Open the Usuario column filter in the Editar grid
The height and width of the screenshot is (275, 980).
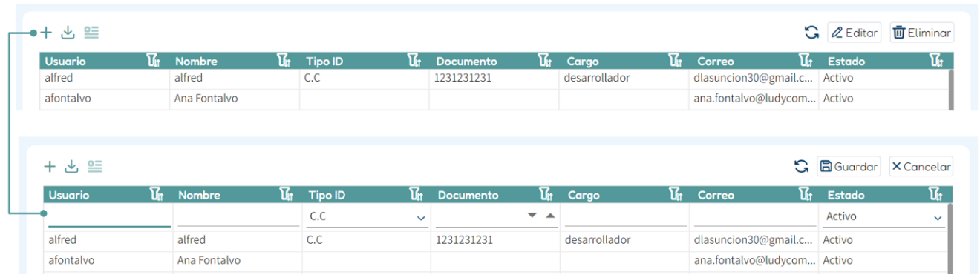[x=154, y=61]
